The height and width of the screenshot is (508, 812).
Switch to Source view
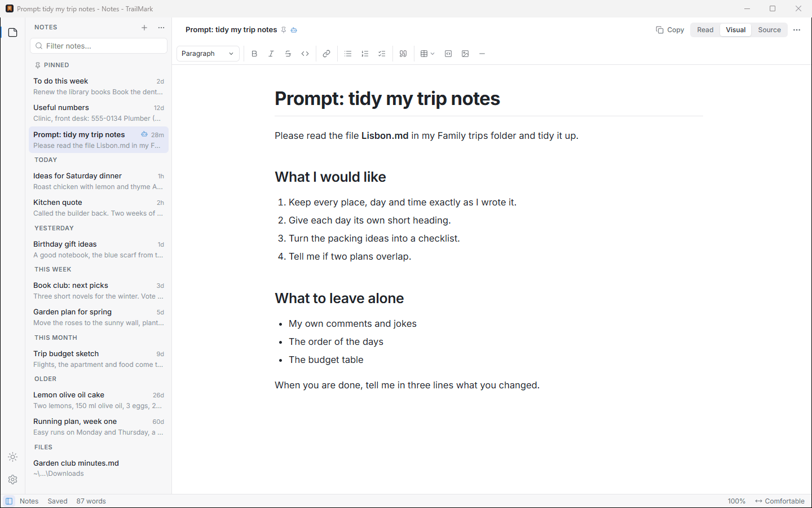[769, 30]
